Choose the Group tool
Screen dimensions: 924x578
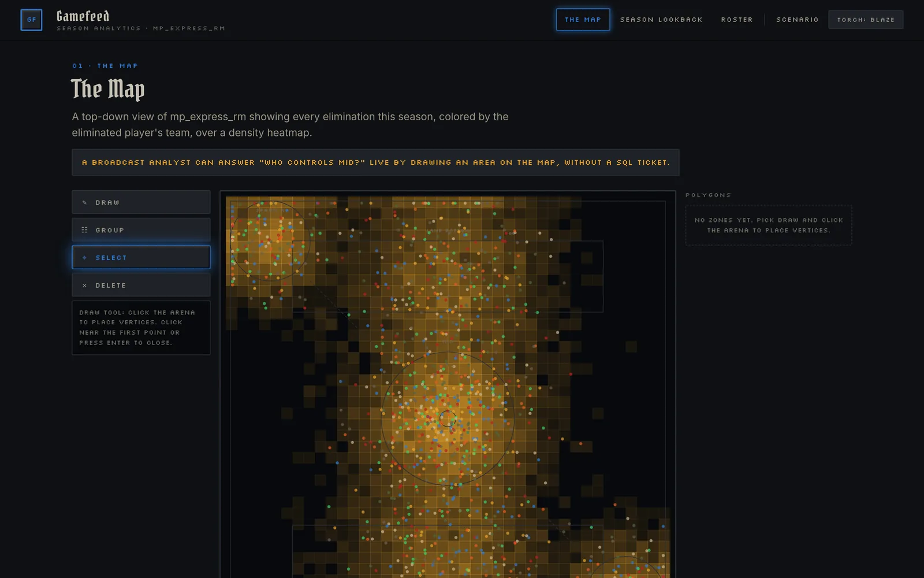click(141, 230)
